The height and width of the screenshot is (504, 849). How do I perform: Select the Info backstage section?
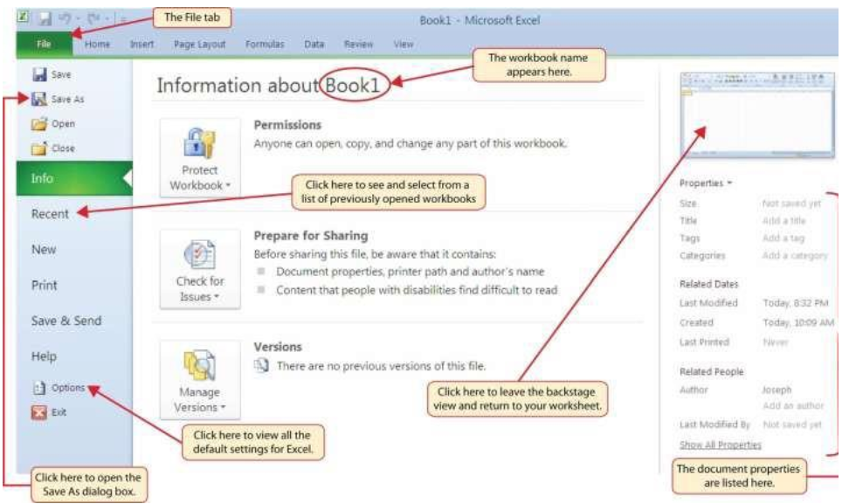[x=74, y=178]
